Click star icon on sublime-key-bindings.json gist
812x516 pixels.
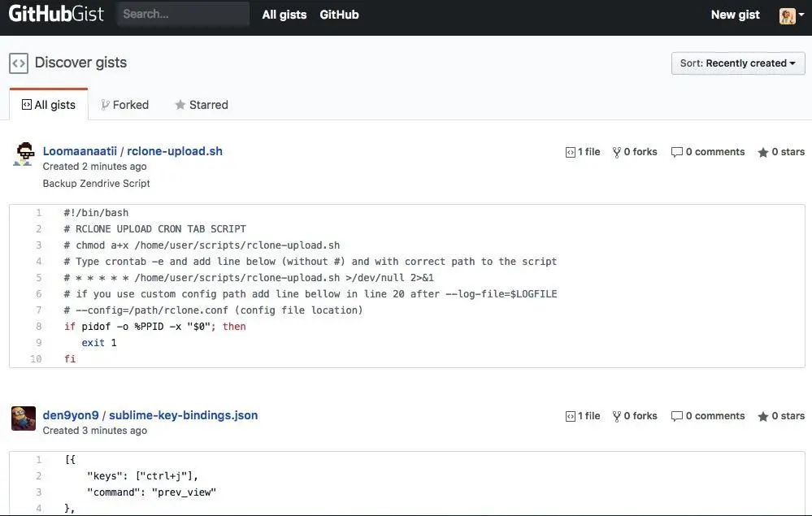[x=763, y=416]
